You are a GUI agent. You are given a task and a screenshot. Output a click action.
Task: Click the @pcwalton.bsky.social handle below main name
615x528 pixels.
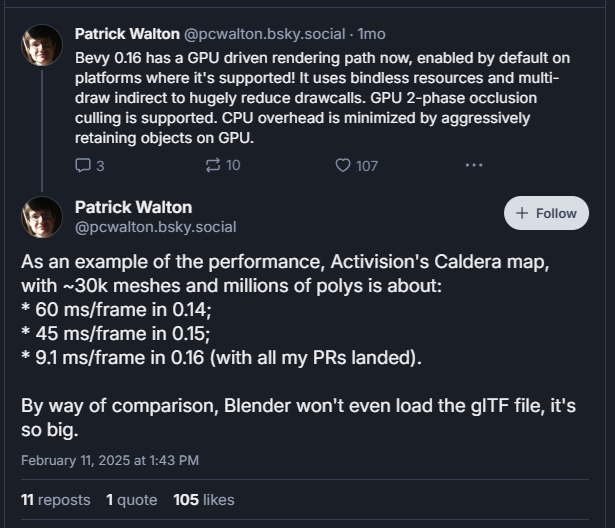(155, 227)
